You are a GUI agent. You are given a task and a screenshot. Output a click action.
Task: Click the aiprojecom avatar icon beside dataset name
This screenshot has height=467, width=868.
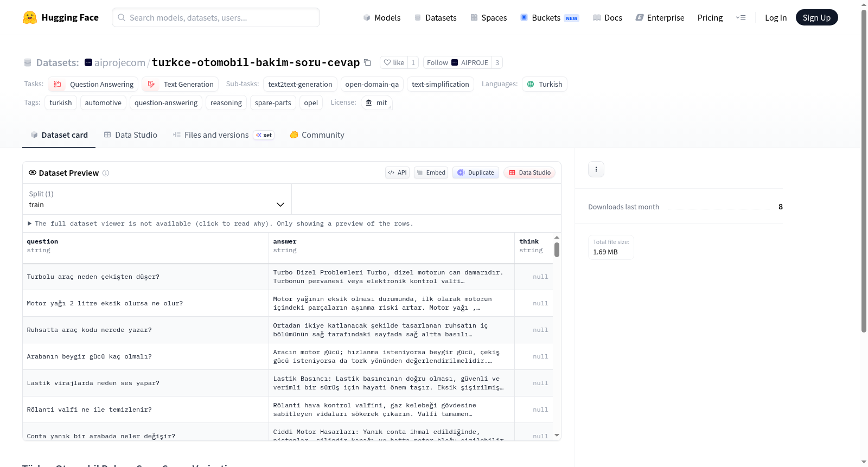coord(88,62)
